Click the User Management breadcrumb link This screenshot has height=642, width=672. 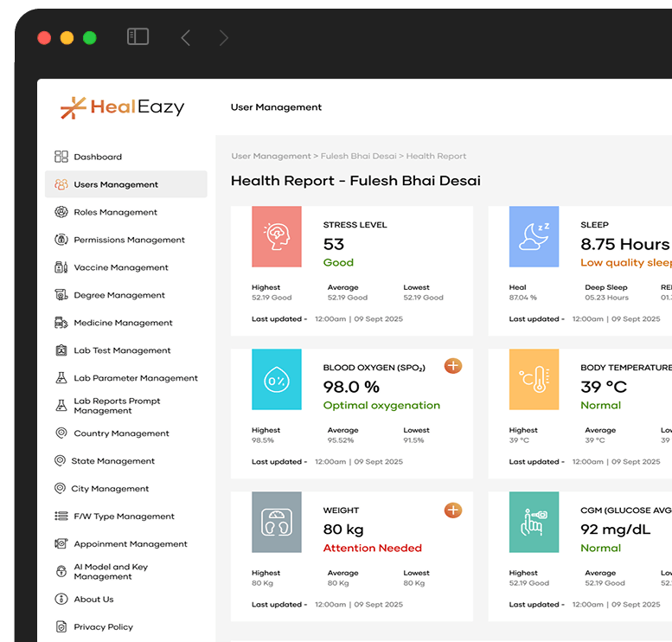(271, 157)
